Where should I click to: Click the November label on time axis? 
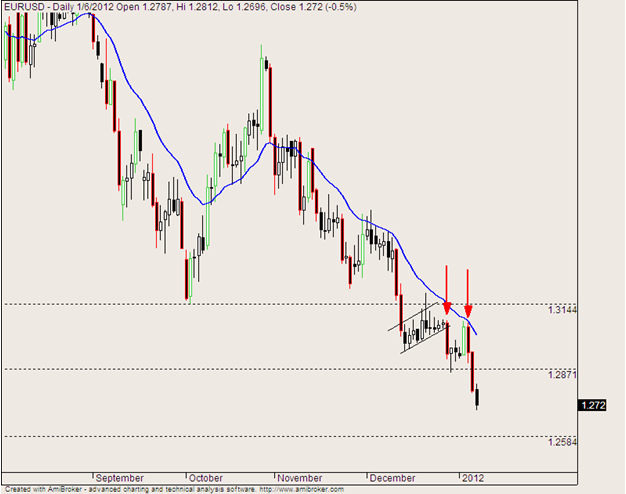click(299, 478)
